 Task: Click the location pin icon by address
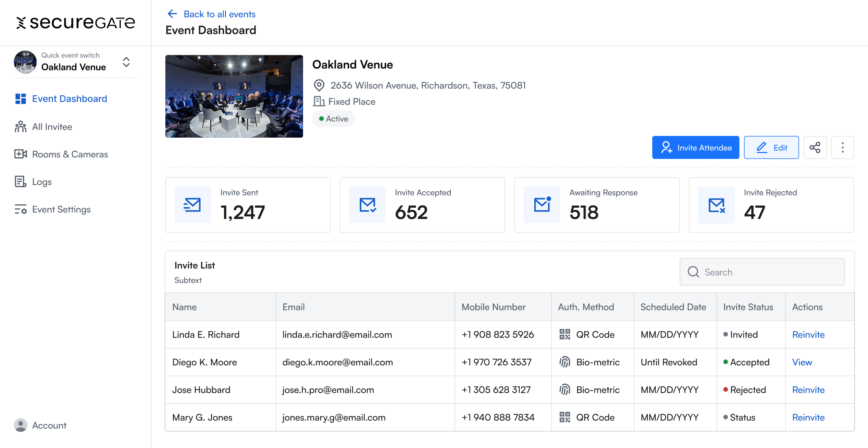[319, 86]
